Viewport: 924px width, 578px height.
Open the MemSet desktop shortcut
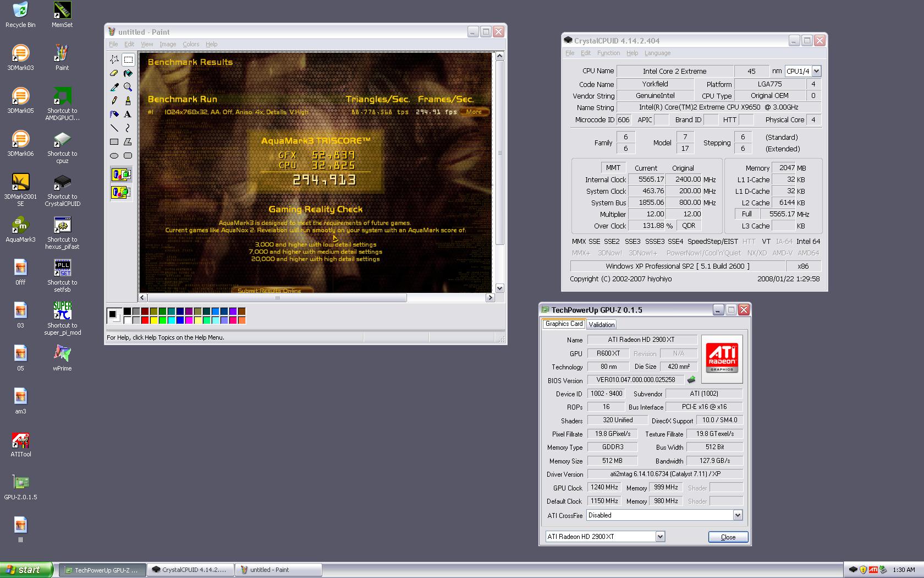pyautogui.click(x=62, y=15)
